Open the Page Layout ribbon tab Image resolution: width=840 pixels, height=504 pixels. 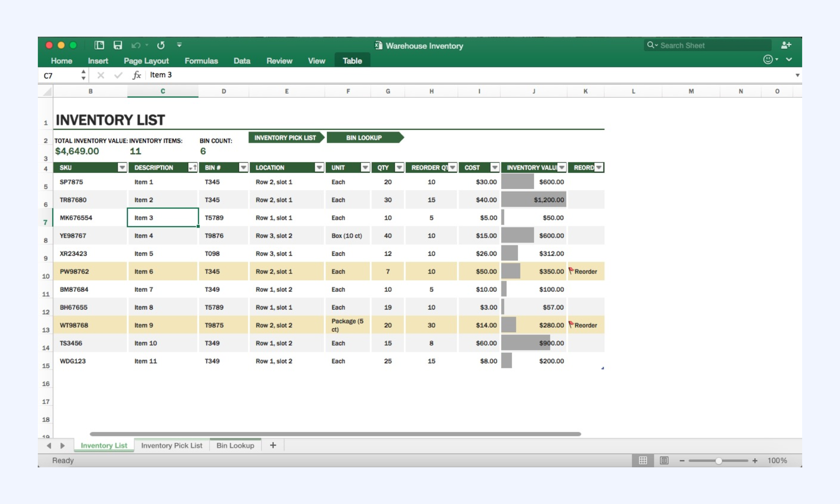[146, 61]
